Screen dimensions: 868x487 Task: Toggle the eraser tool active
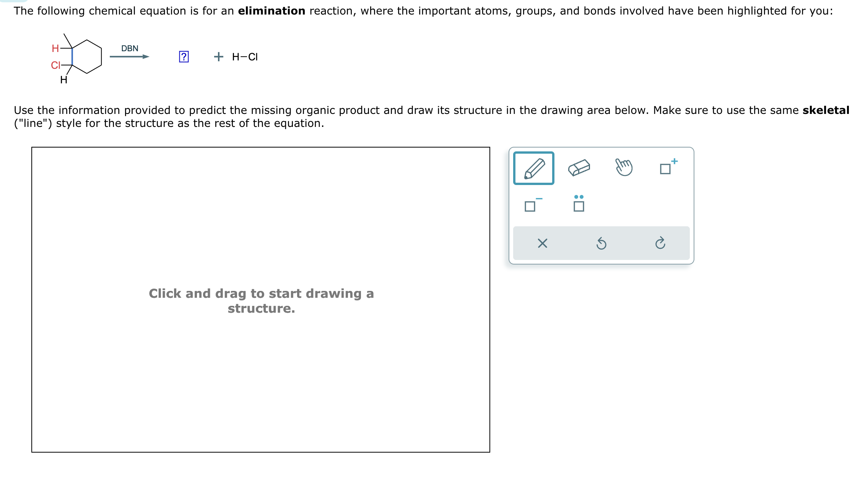point(578,167)
